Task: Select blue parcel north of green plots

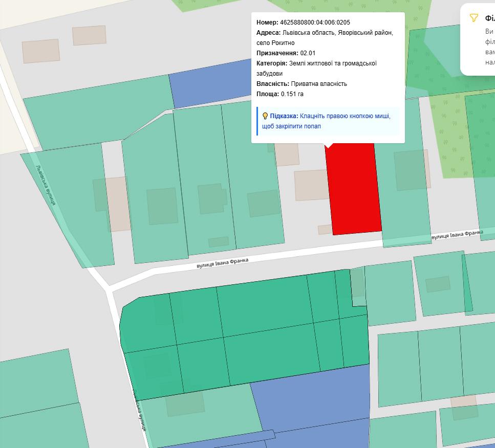Action: pos(211,84)
